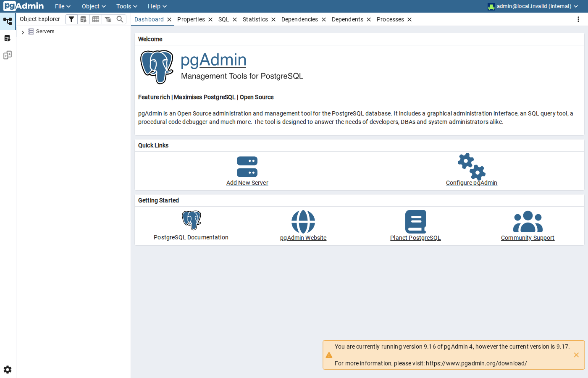Click the Add New Server link text

(x=247, y=183)
